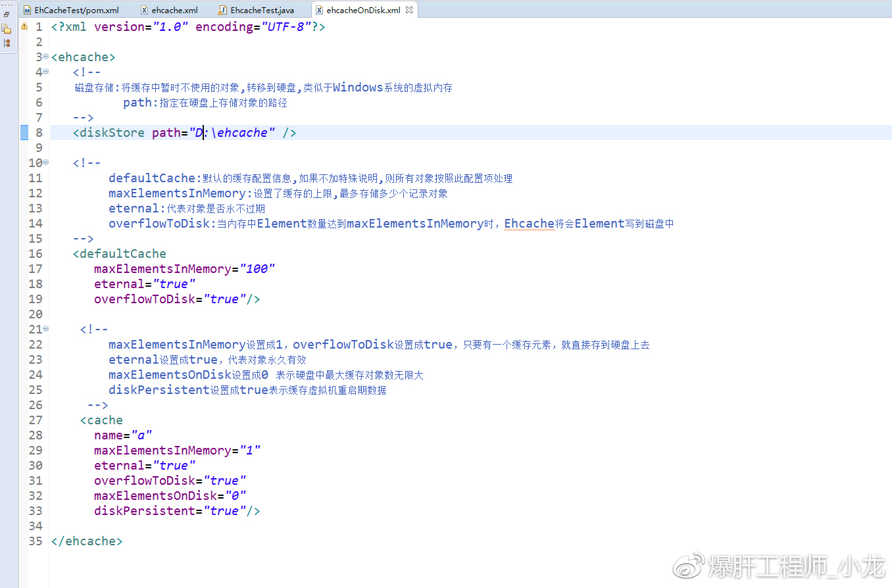
Task: Click maxElementsInMemory="1" on line 29
Action: tap(177, 451)
